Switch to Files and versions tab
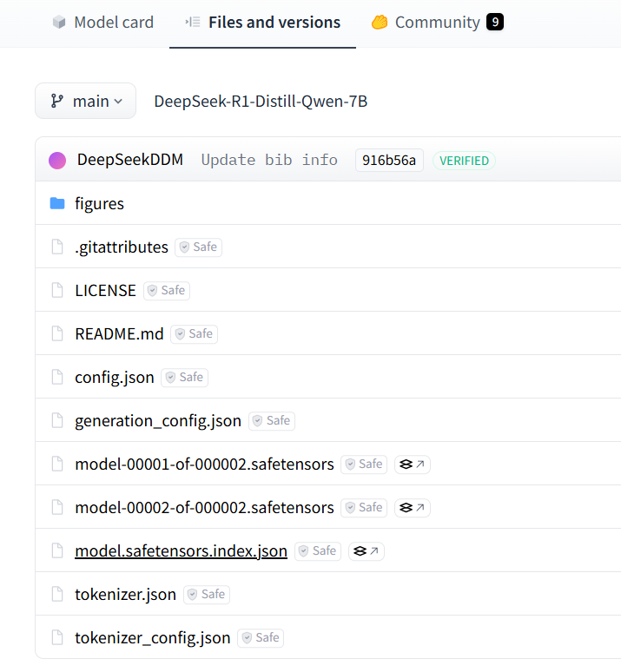621x672 pixels. (x=262, y=23)
